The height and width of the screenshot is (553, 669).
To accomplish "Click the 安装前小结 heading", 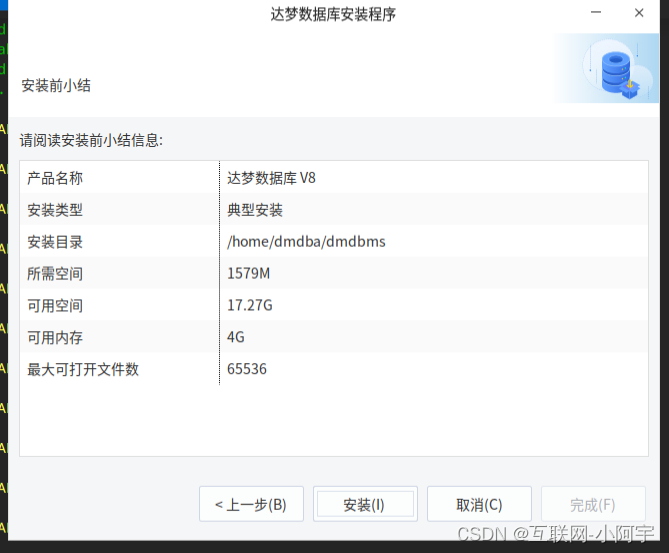I will tap(56, 85).
